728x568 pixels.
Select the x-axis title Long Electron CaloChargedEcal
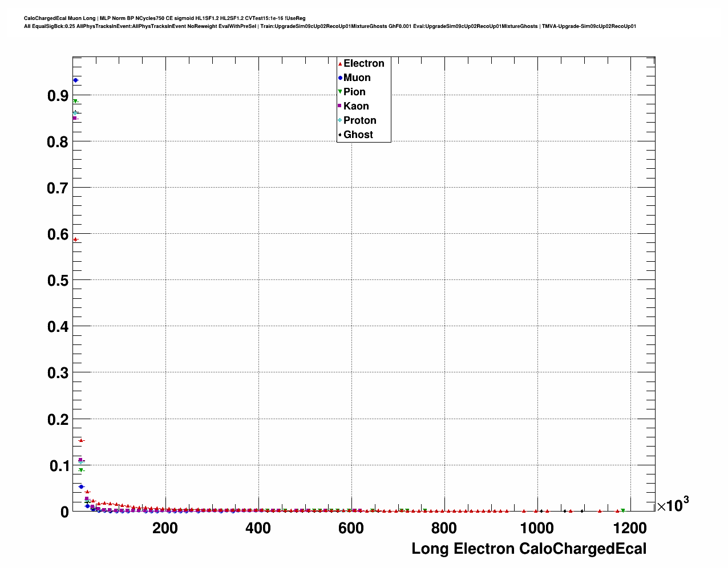(529, 549)
